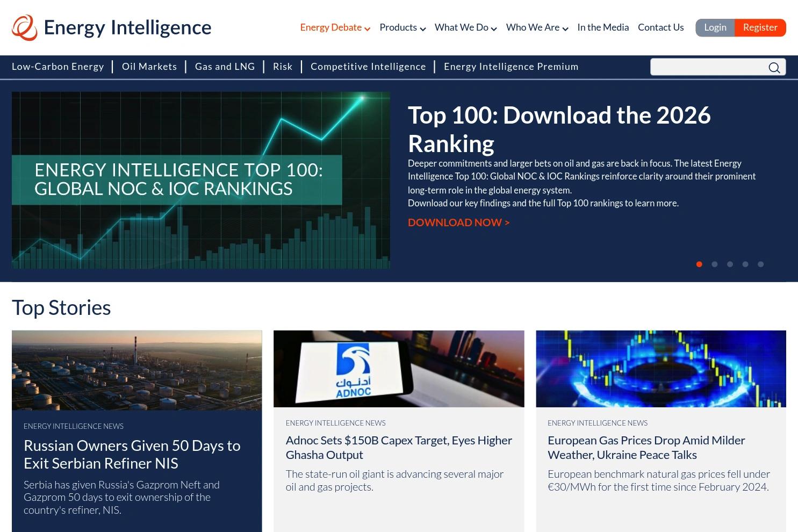
Task: Click the European benchmark gas prices summary
Action: 659,480
